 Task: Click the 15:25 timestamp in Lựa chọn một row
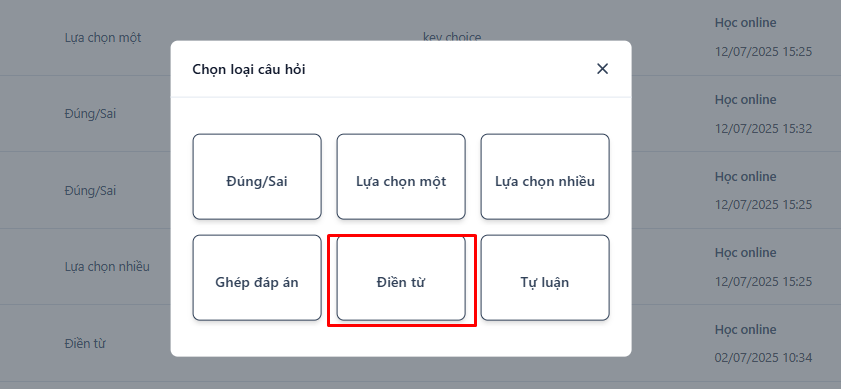coord(763,52)
